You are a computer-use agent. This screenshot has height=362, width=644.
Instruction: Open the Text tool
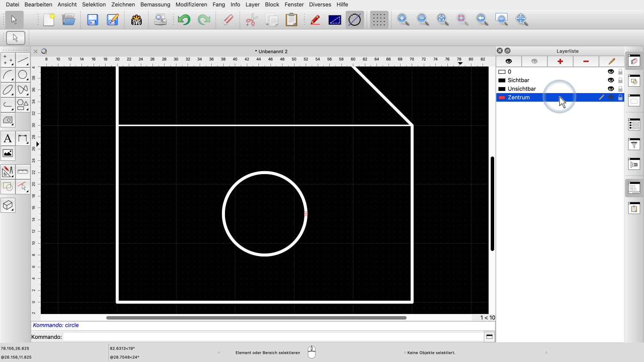click(x=8, y=139)
